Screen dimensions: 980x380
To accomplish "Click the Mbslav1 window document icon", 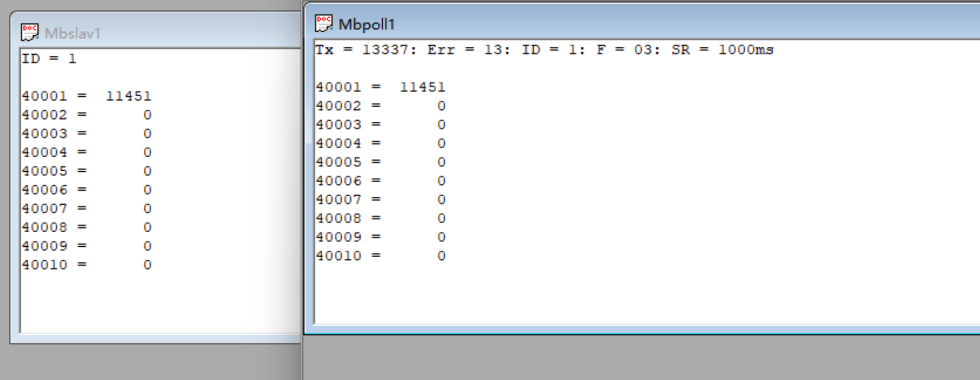I will click(x=30, y=32).
